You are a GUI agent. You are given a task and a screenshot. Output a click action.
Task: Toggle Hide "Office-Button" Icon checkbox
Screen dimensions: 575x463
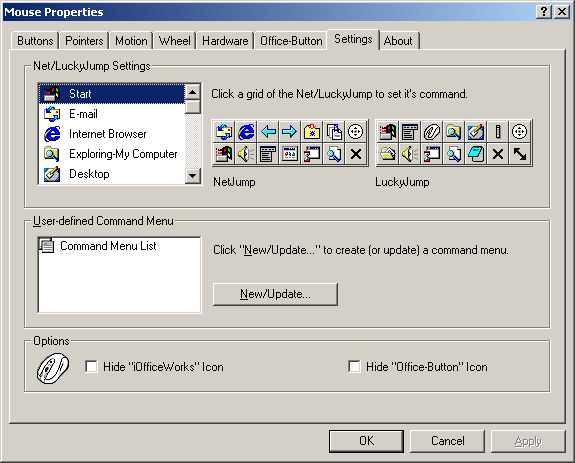354,367
